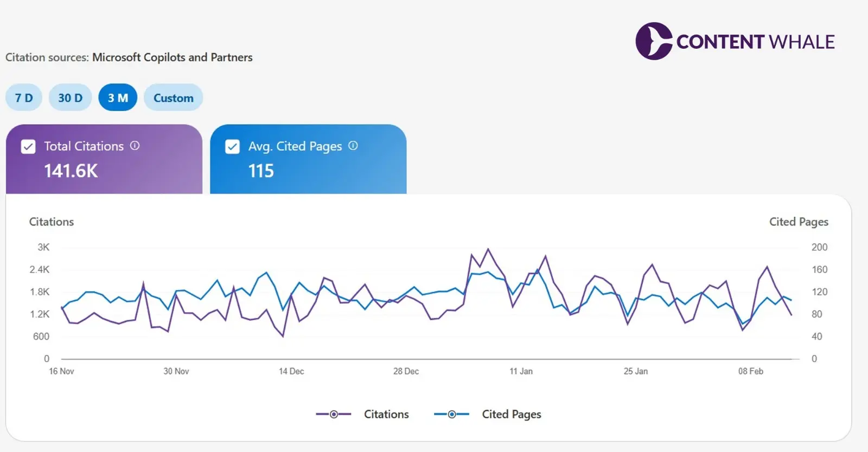Click the 141.6K total citations value
The width and height of the screenshot is (868, 452).
coord(71,171)
